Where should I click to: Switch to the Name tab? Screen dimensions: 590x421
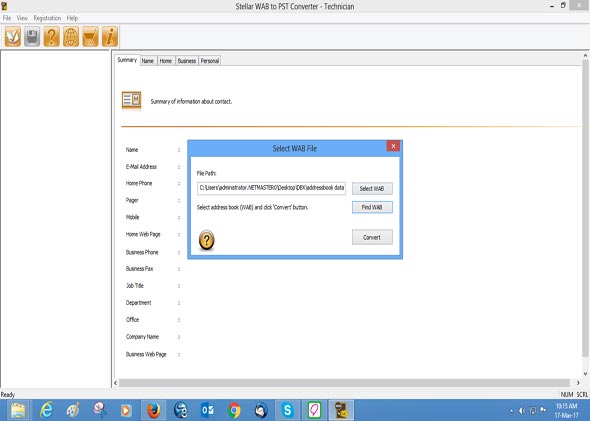[x=148, y=61]
